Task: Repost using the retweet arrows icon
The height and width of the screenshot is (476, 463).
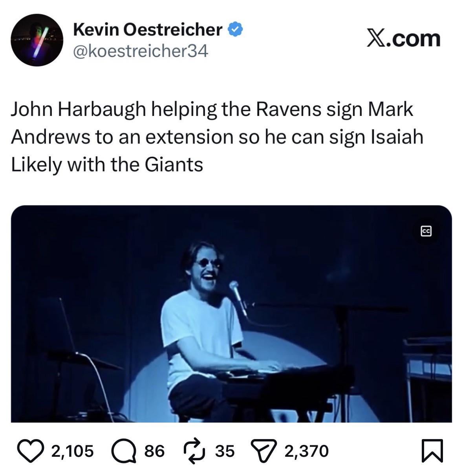Action: click(195, 451)
